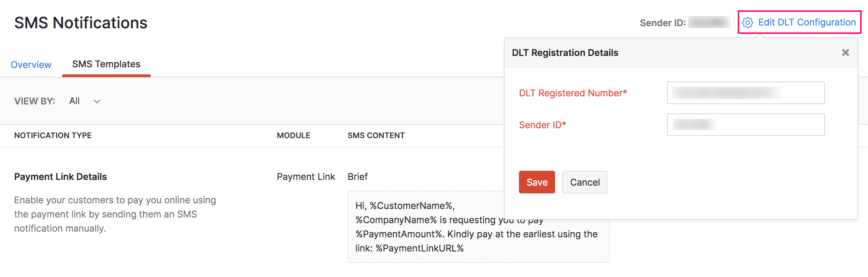The height and width of the screenshot is (277, 868).
Task: Click the payment link SMS template preview
Action: pyautogui.click(x=476, y=227)
